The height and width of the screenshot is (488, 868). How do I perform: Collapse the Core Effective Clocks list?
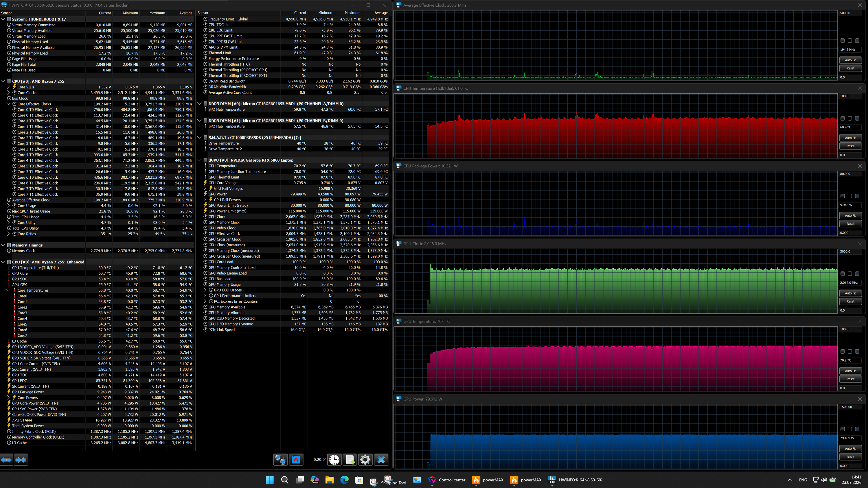tap(8, 104)
